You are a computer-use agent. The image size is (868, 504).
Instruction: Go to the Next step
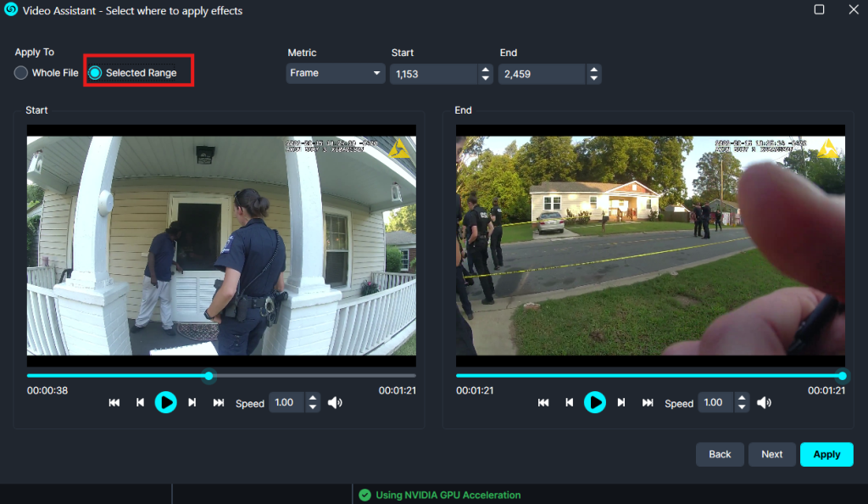click(x=771, y=454)
